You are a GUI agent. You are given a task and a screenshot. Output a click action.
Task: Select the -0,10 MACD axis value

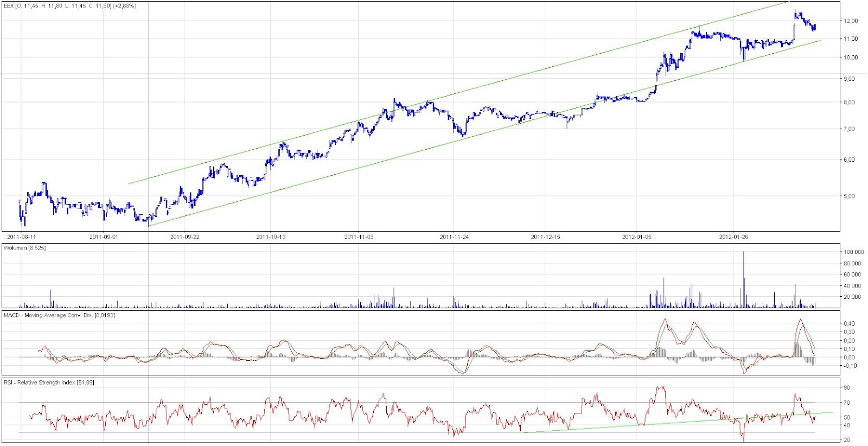point(850,366)
